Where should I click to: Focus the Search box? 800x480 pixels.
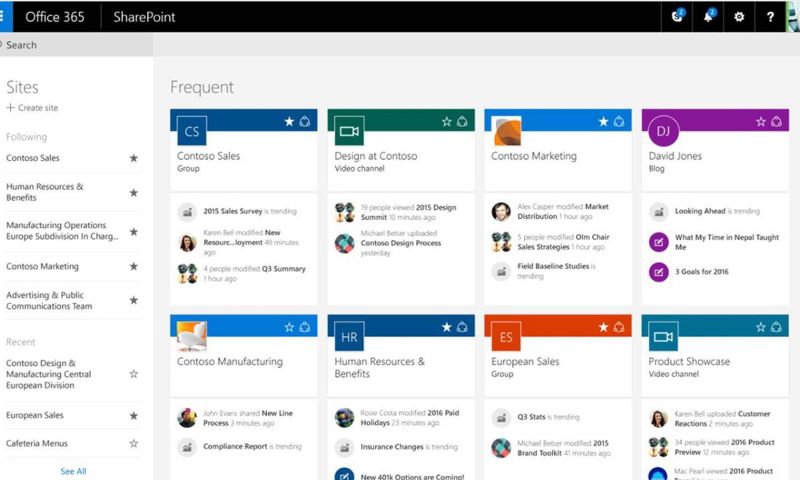click(x=77, y=45)
